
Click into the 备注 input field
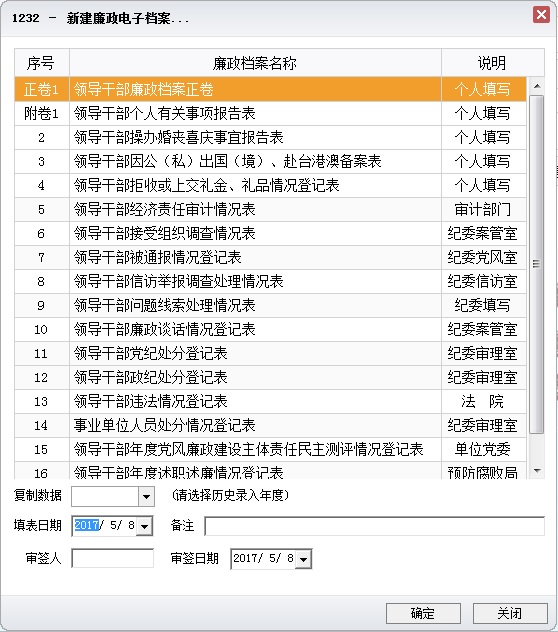coord(375,526)
